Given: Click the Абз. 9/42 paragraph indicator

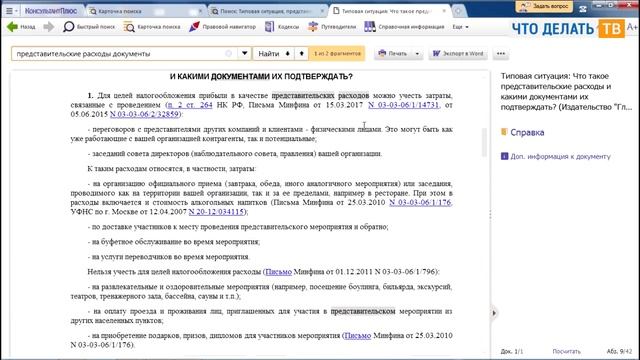Looking at the screenshot, I should [x=619, y=351].
